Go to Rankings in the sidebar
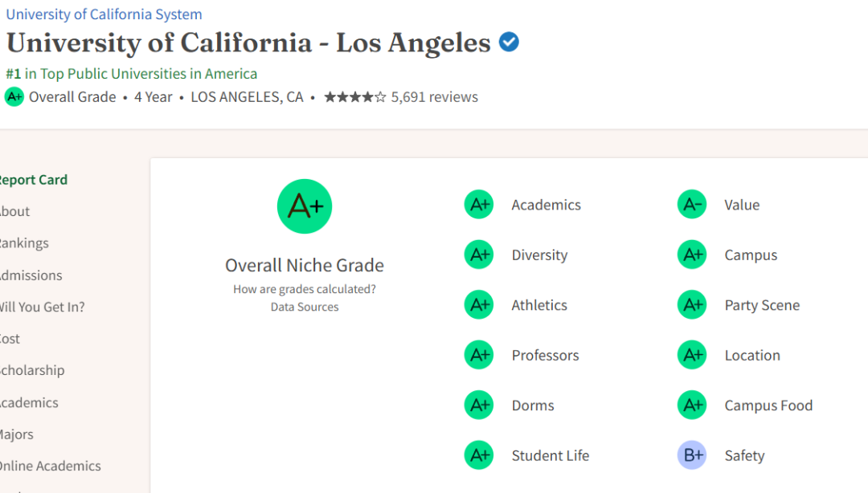This screenshot has height=493, width=868. tap(23, 243)
